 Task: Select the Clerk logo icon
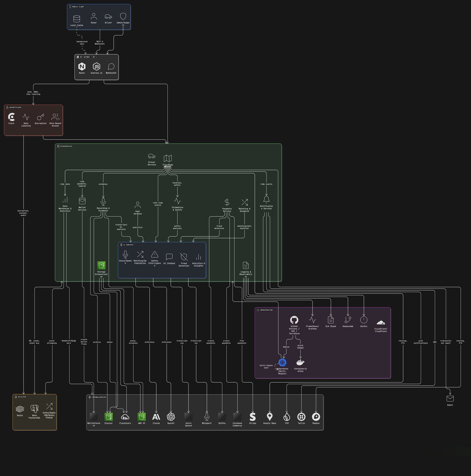click(12, 117)
